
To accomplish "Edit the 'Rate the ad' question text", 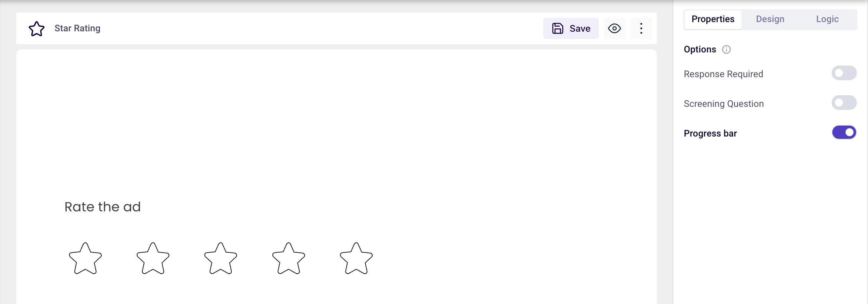I will click(x=102, y=207).
